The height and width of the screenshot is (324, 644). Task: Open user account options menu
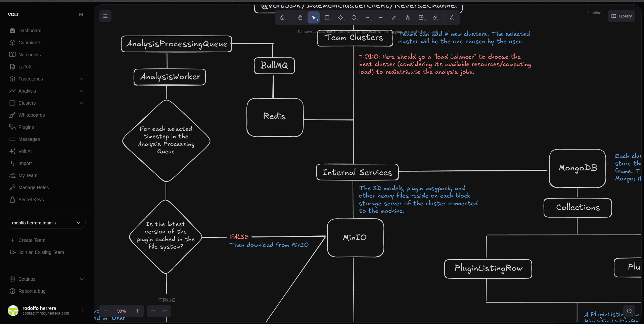tap(83, 311)
